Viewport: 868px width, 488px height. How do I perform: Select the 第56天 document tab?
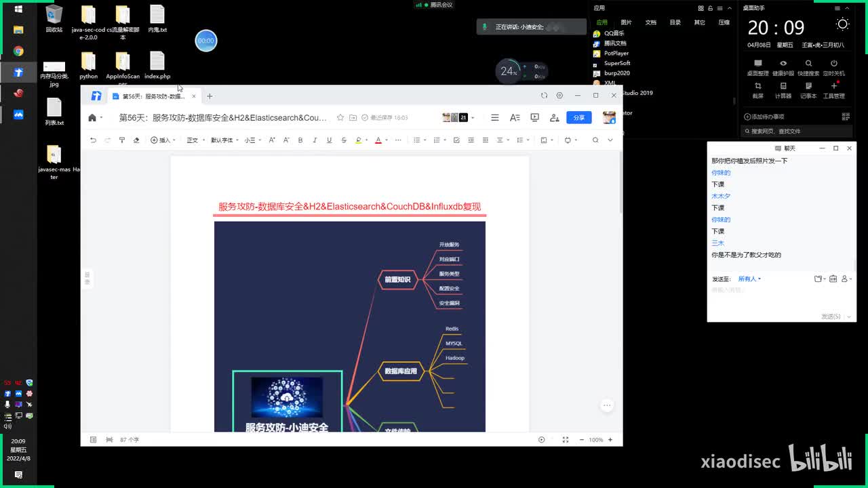pyautogui.click(x=153, y=96)
